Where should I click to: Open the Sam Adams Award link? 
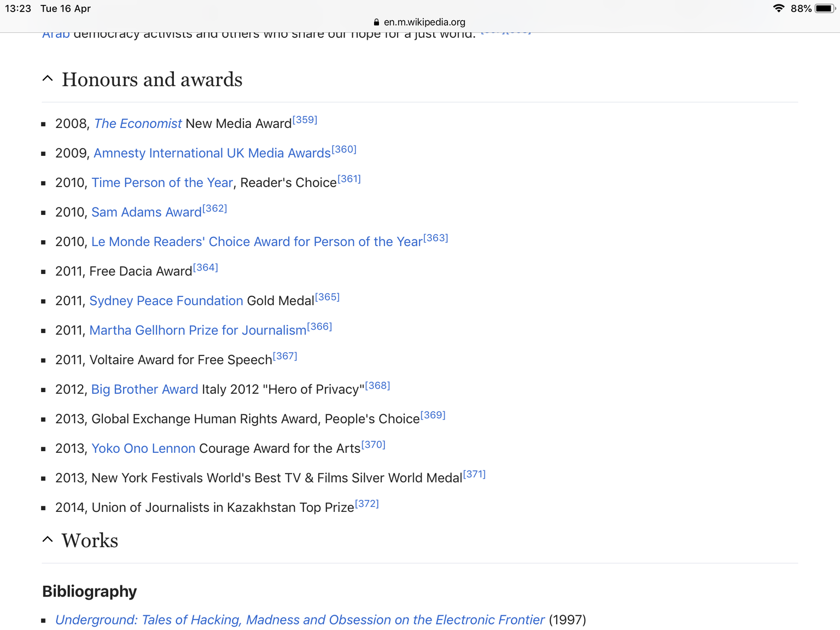(147, 212)
